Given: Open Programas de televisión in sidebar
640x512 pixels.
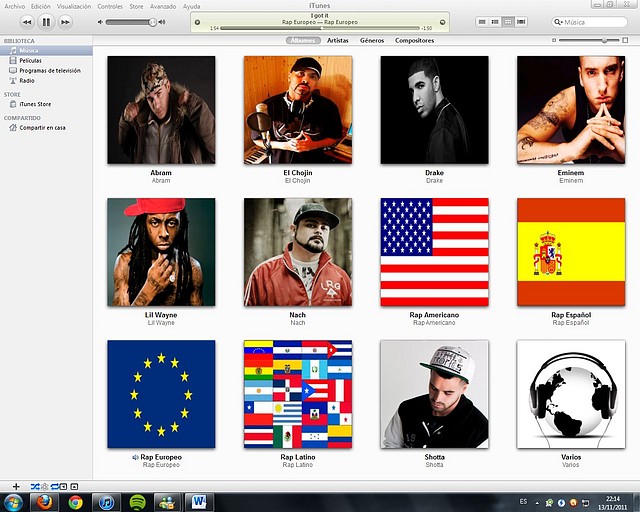Looking at the screenshot, I should tap(46, 71).
